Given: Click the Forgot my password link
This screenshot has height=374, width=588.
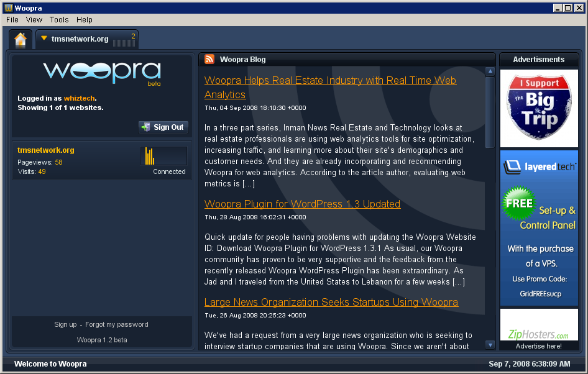Looking at the screenshot, I should tap(117, 324).
